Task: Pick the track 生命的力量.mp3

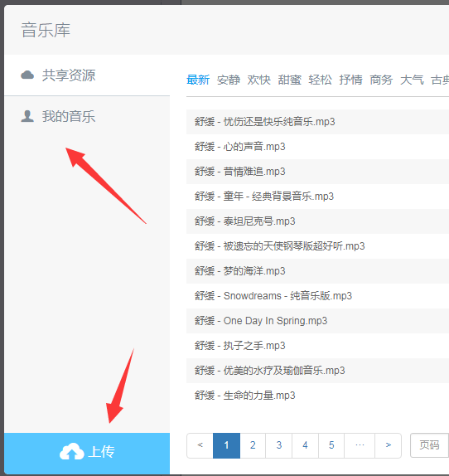Action: click(x=317, y=396)
